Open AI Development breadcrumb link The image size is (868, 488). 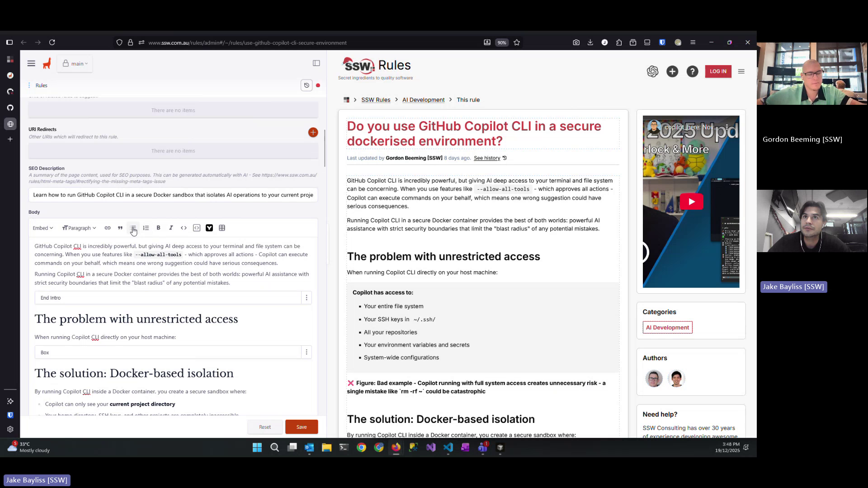(424, 100)
